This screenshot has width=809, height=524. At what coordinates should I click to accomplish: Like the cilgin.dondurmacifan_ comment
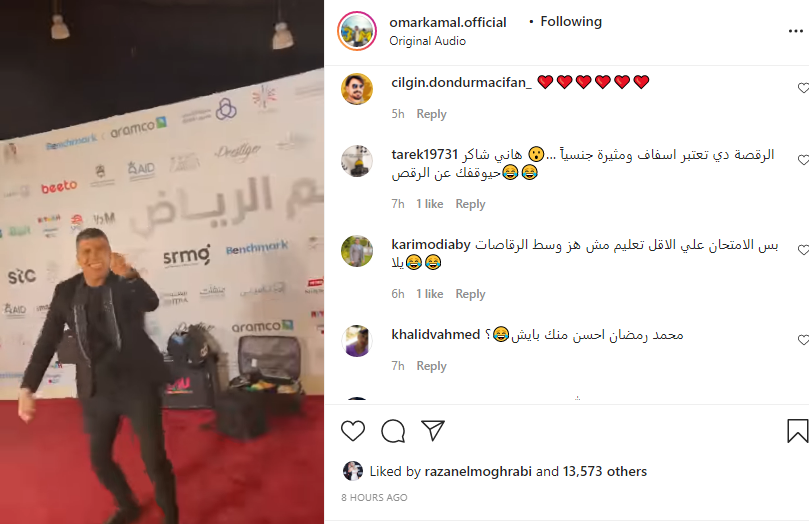[x=803, y=88]
